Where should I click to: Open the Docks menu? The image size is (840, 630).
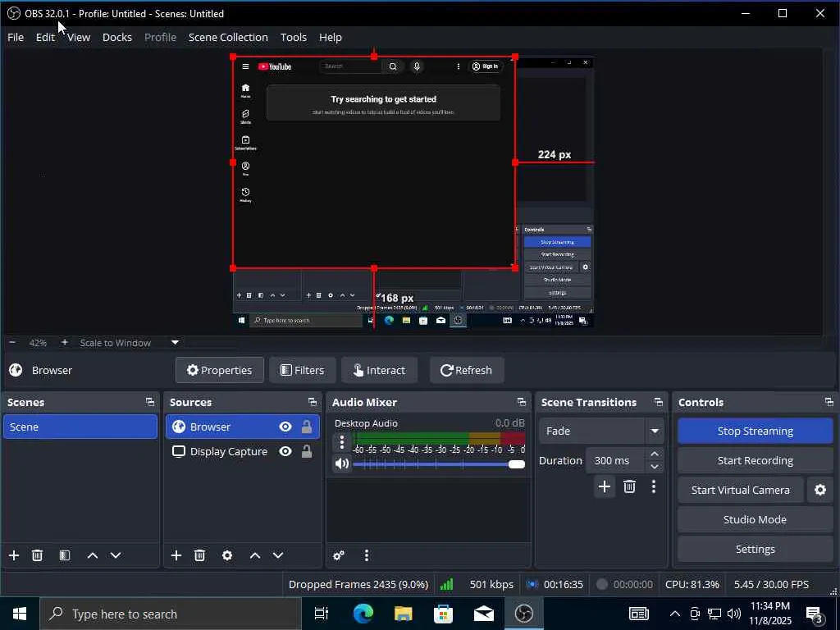click(116, 37)
